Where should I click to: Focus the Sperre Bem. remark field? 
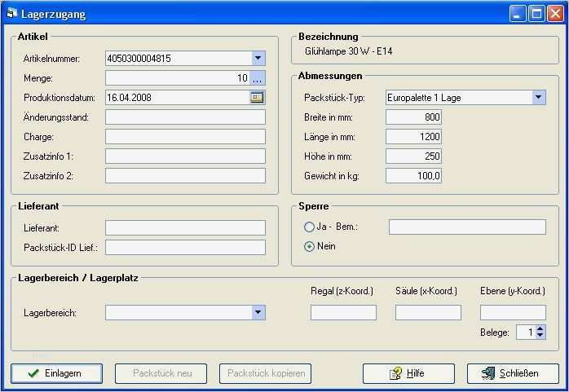coord(467,227)
